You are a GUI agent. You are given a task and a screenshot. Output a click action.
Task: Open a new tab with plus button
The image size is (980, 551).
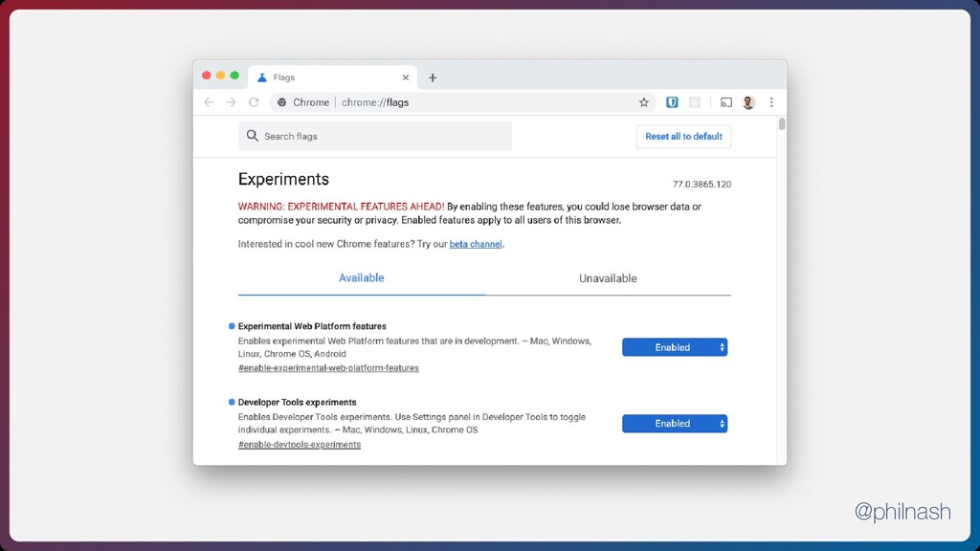433,77
